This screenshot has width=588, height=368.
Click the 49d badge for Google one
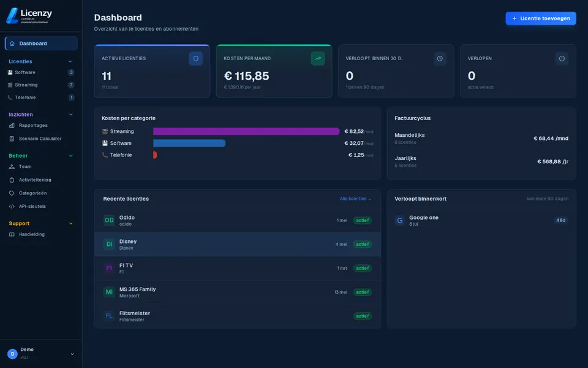560,220
